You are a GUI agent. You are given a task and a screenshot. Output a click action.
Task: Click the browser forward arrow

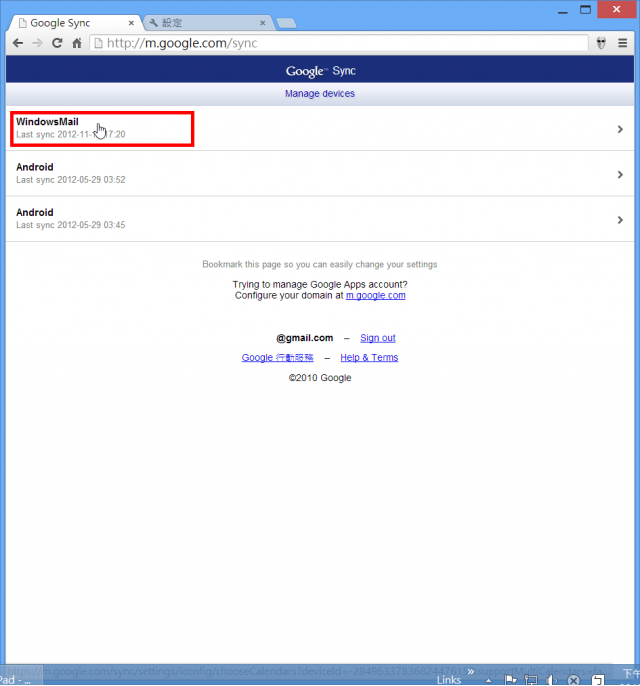coord(38,43)
